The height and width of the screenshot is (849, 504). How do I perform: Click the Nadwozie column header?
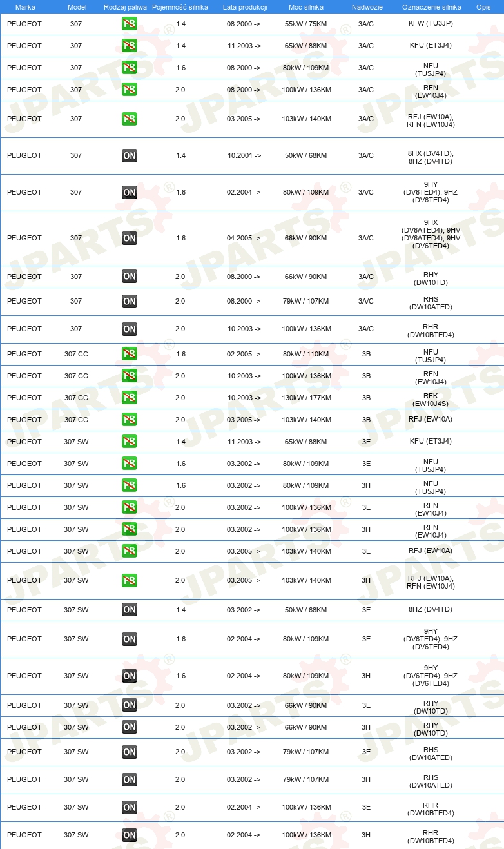coord(367,6)
